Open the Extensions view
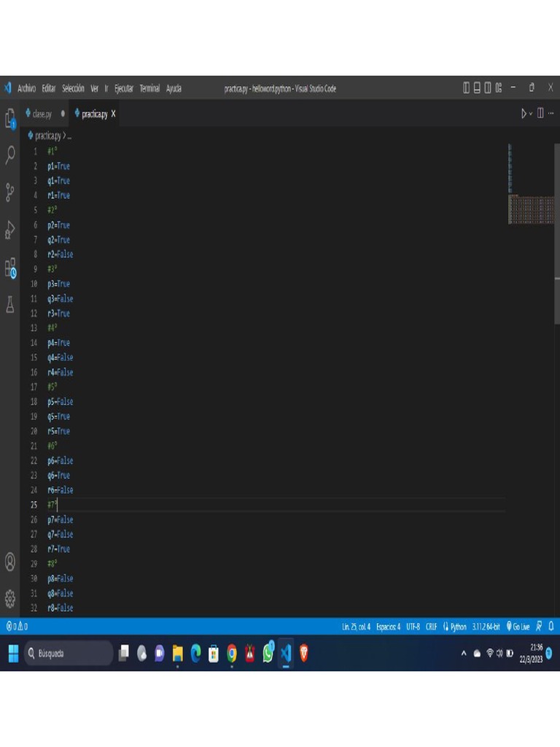The width and height of the screenshot is (560, 747). click(x=10, y=268)
